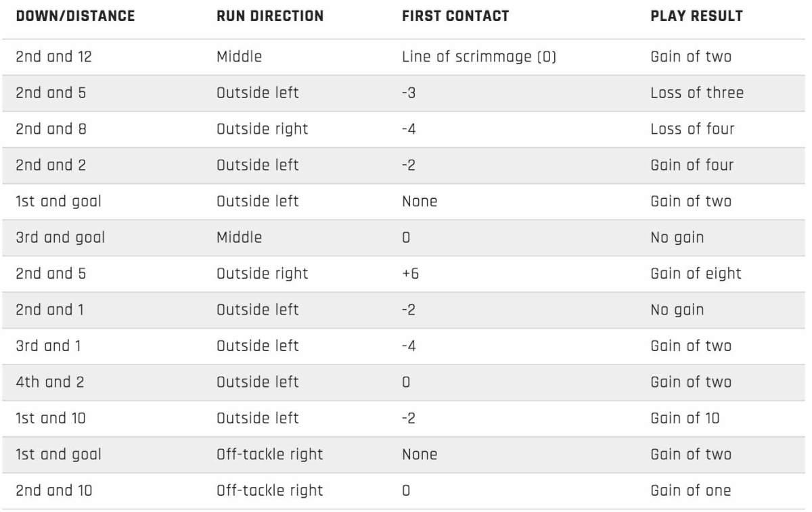Click the "3rd and goal" cell
The image size is (812, 512).
pos(60,237)
